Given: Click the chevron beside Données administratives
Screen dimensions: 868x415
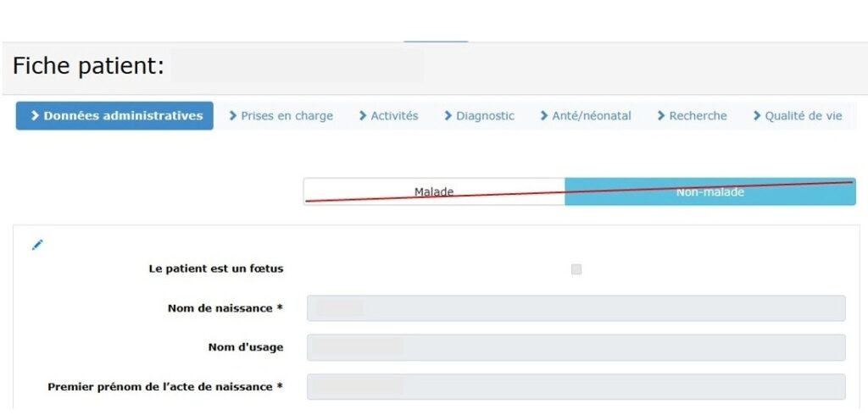Looking at the screenshot, I should click(x=35, y=116).
